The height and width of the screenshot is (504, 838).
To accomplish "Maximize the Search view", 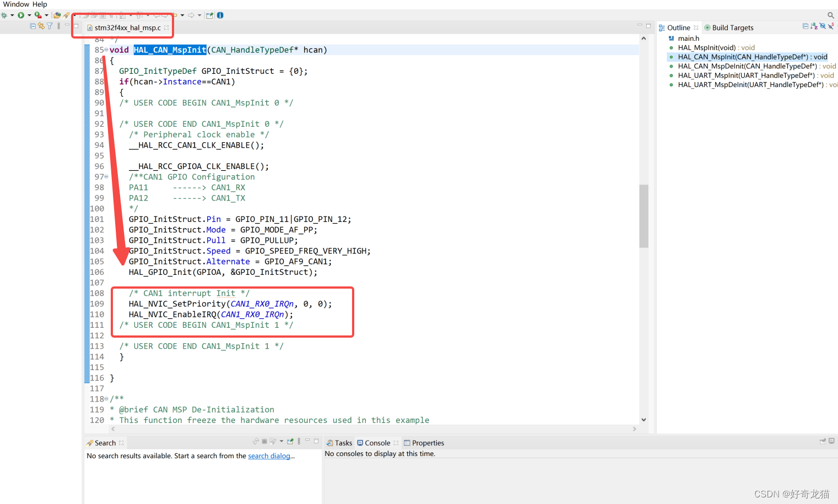I will tap(316, 441).
